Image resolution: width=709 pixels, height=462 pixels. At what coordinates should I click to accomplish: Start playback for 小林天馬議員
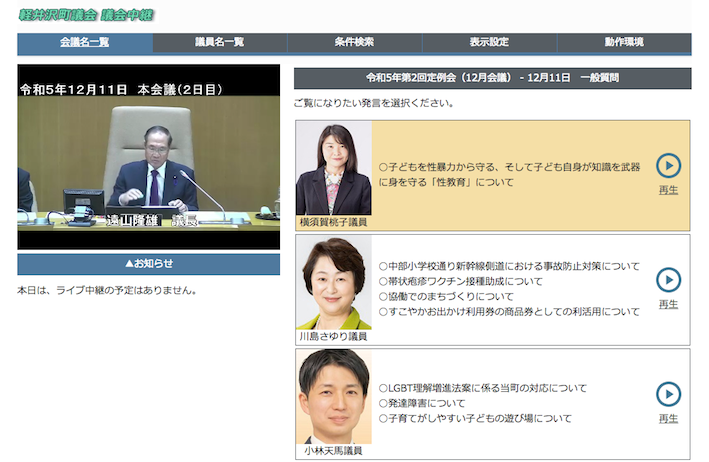pos(668,394)
